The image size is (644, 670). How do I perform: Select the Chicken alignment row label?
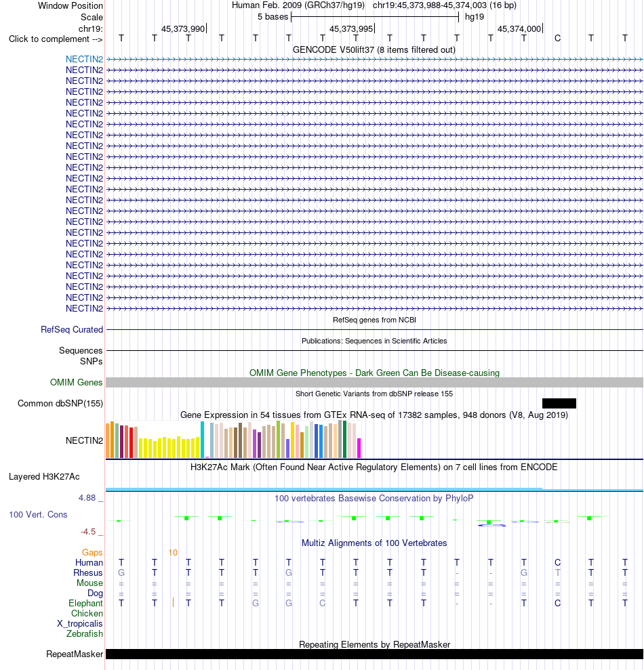click(87, 614)
